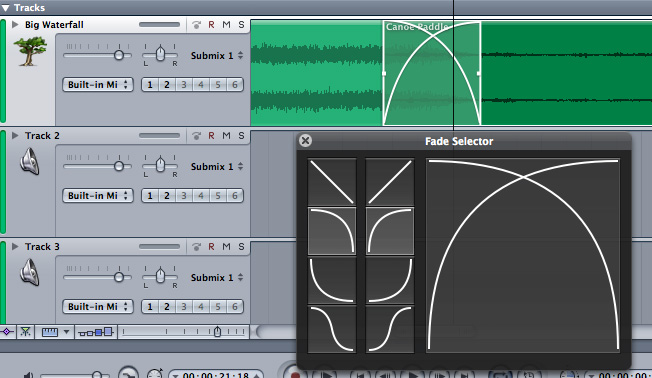The width and height of the screenshot is (652, 378).
Task: Click Big Waterfall volume slider knob
Action: coord(119,55)
